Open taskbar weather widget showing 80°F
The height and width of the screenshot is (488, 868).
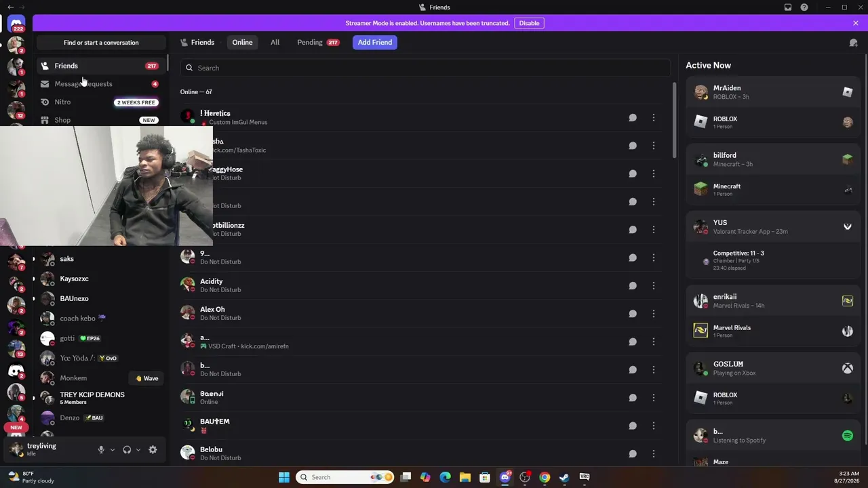point(31,477)
